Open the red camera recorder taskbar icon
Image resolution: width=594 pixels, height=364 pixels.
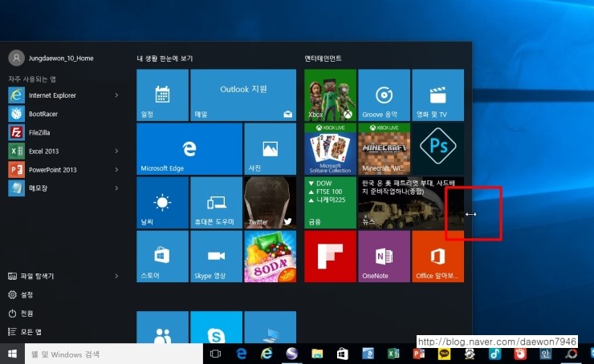coord(520,354)
